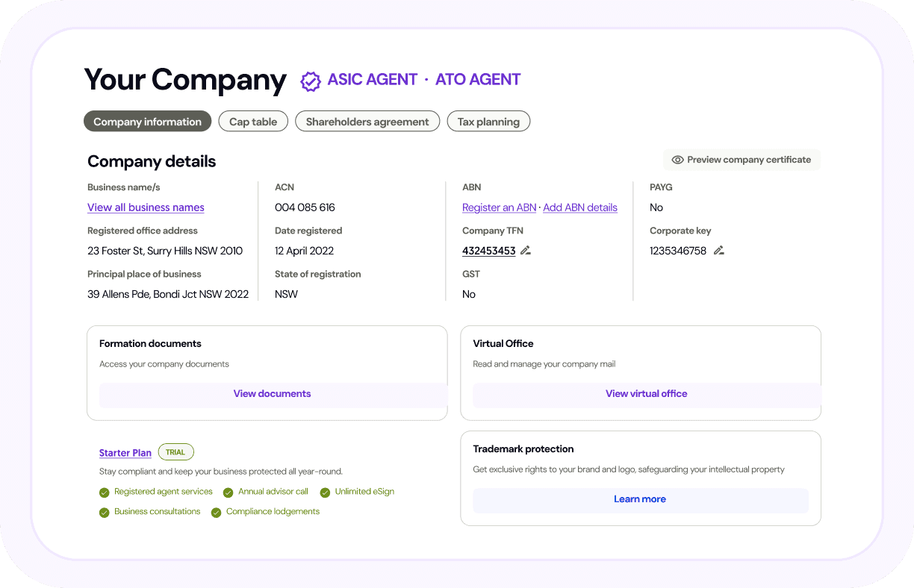Viewport: 914px width, 588px height.
Task: Click the green check beside Annual advisor call
Action: 228,492
